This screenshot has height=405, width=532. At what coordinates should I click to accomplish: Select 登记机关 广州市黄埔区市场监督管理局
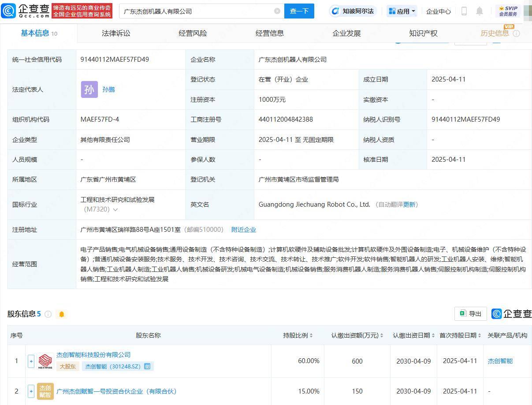click(298, 179)
